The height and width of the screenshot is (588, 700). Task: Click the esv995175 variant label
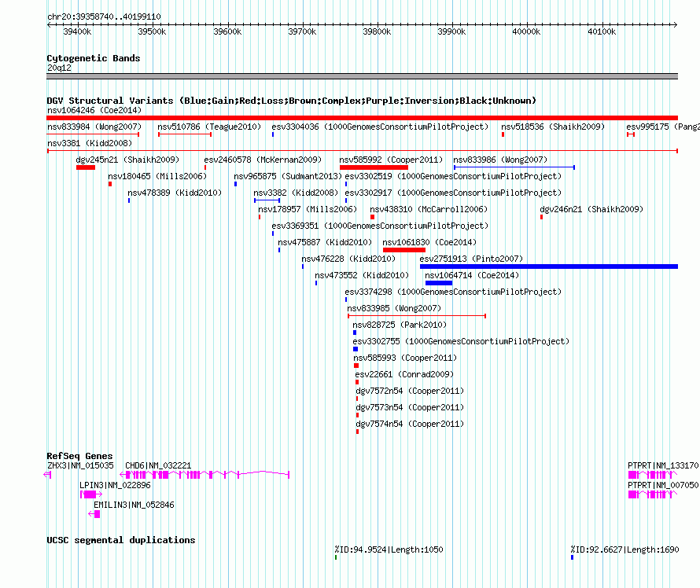pyautogui.click(x=663, y=127)
